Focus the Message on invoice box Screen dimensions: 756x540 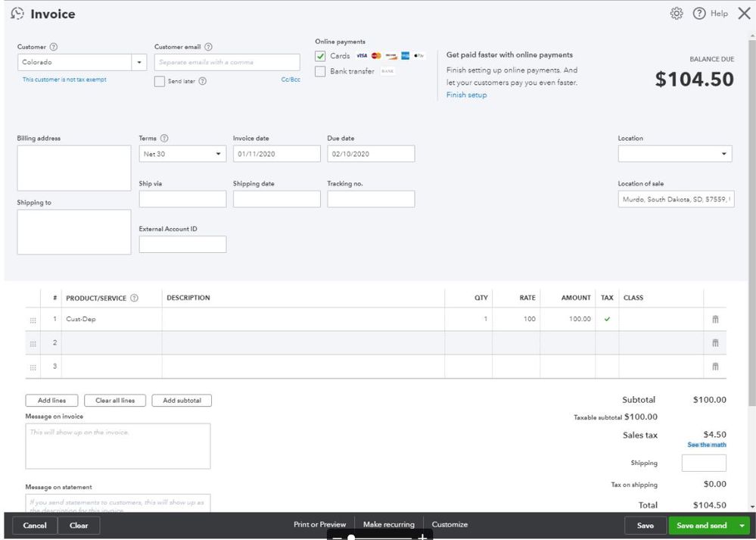click(x=117, y=446)
